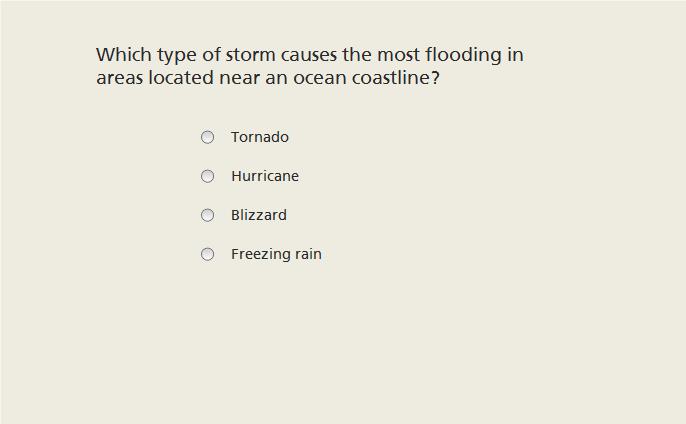Pick the Freezing rain radio button
This screenshot has height=424, width=686.
coord(207,254)
